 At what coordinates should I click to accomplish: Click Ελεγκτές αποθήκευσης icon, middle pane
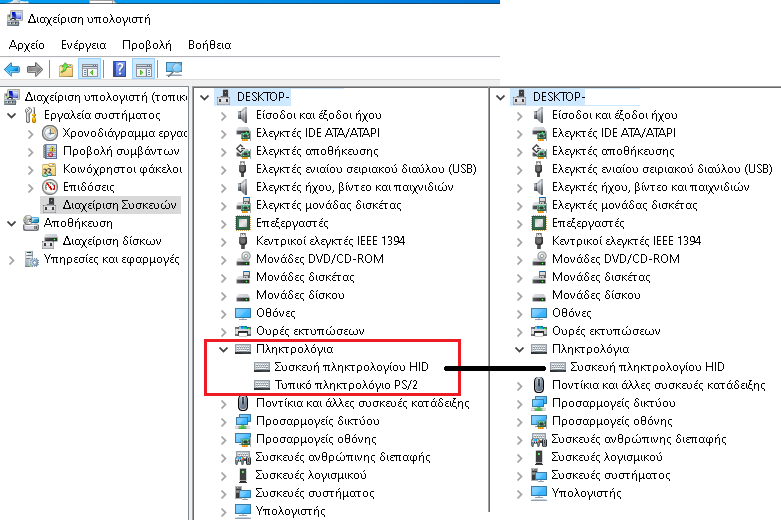[x=243, y=151]
